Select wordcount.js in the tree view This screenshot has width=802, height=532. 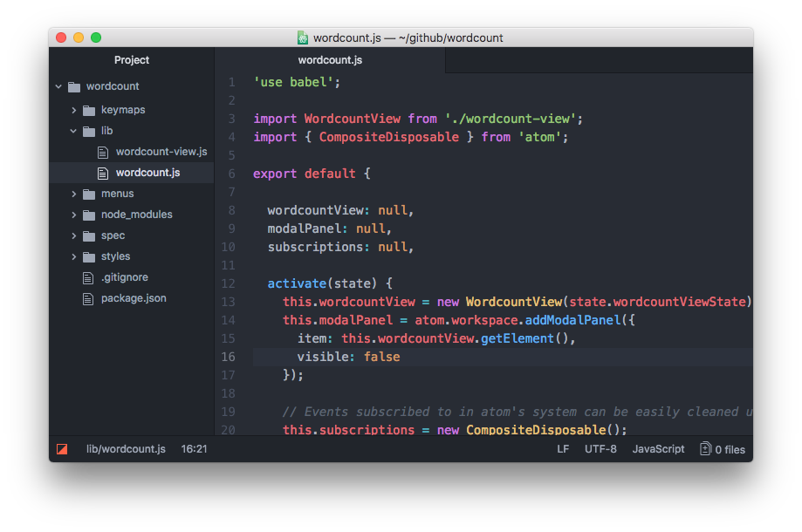(x=147, y=173)
